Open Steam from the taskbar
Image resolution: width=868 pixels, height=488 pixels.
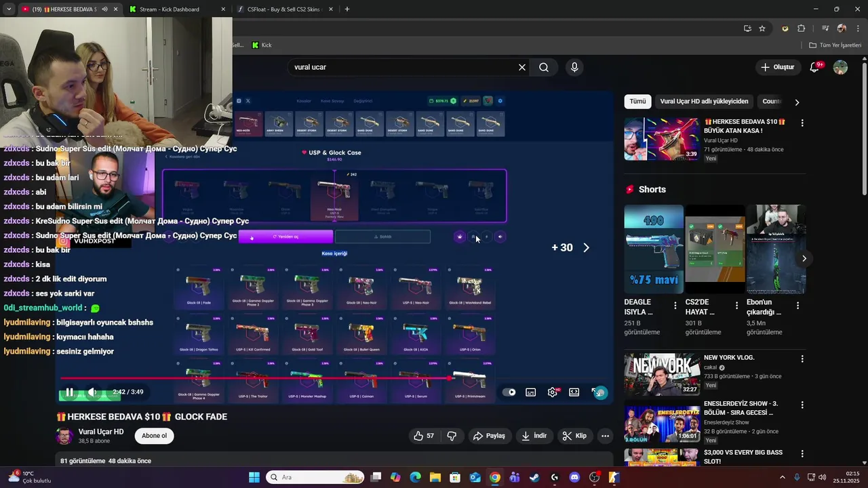(x=534, y=477)
